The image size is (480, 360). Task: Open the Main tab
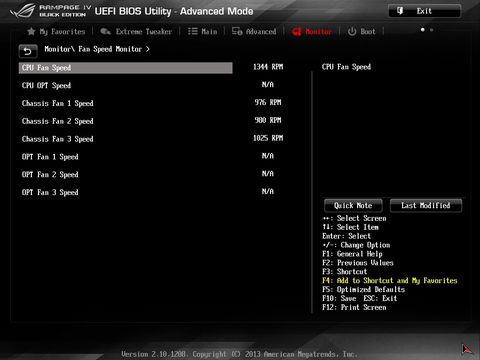tap(202, 32)
